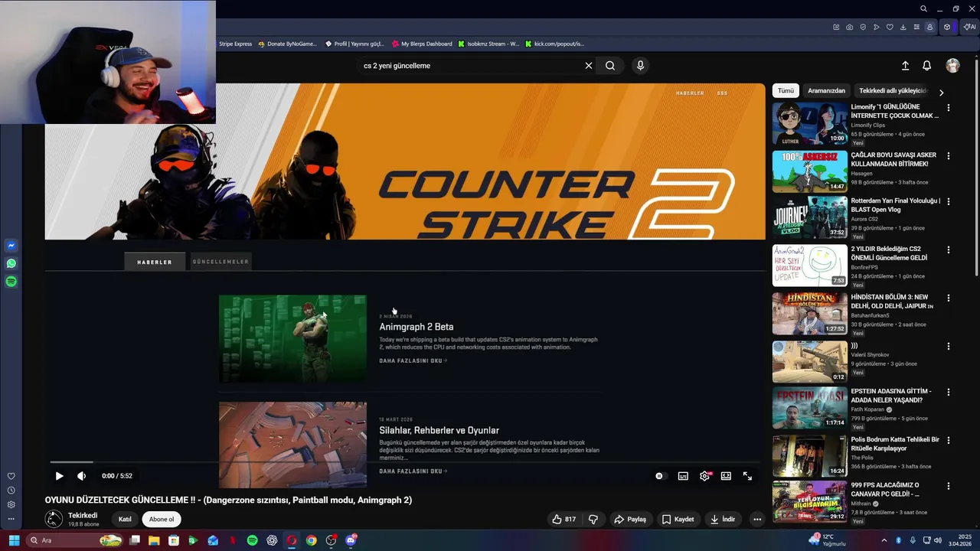This screenshot has height=551, width=980.
Task: Open options for 2 YILDIR Beklediğim video
Action: tap(949, 249)
